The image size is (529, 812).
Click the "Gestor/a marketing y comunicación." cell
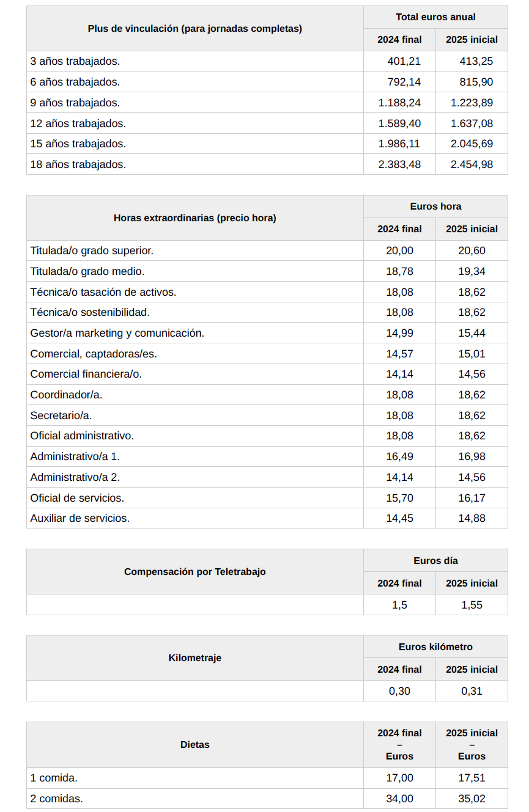[x=117, y=333]
